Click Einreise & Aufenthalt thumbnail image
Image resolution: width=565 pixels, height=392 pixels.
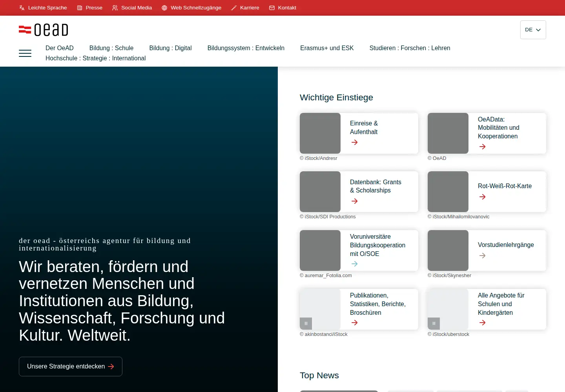[x=320, y=133]
